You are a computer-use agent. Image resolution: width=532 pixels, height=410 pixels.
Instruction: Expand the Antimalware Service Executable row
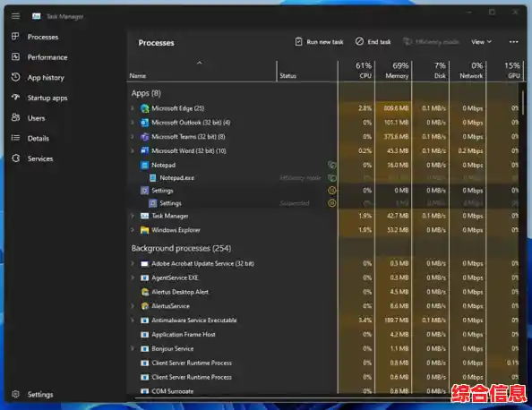point(133,320)
